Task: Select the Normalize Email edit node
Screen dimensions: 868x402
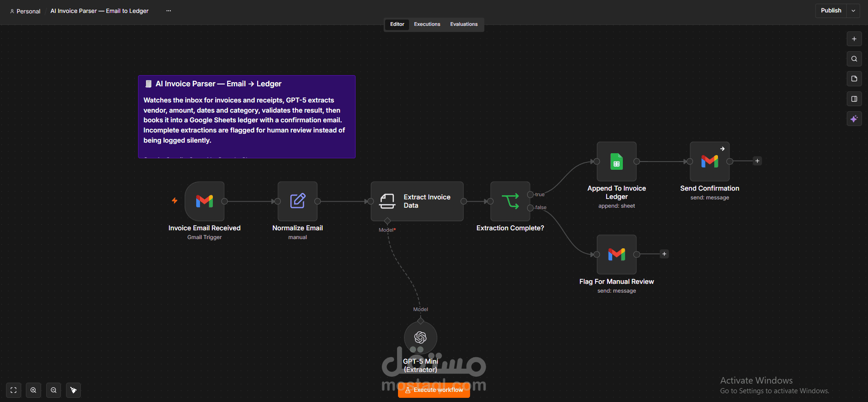Action: [x=297, y=201]
